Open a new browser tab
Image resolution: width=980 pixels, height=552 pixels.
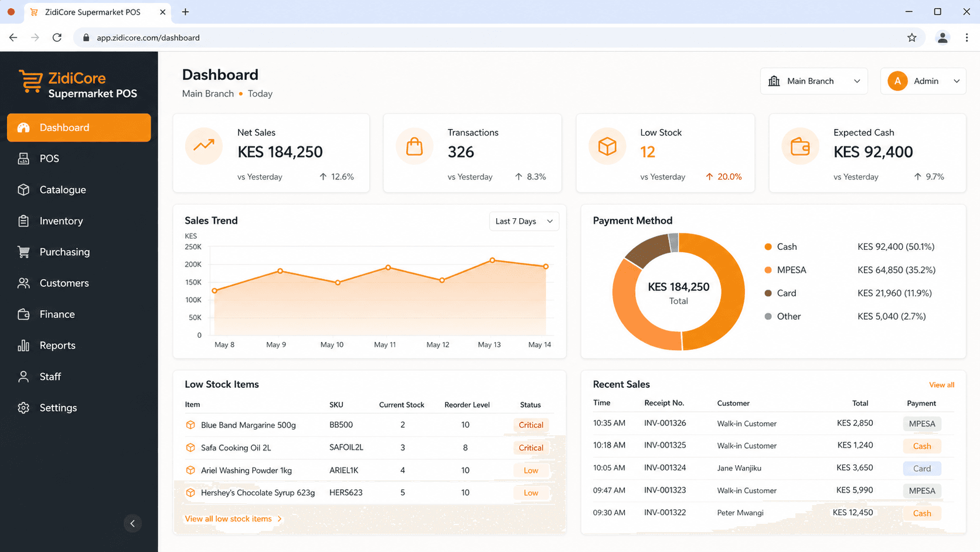click(185, 12)
